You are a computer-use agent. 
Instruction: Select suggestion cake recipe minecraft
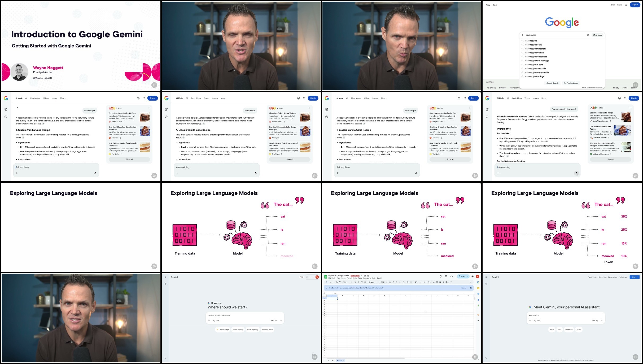tap(535, 49)
